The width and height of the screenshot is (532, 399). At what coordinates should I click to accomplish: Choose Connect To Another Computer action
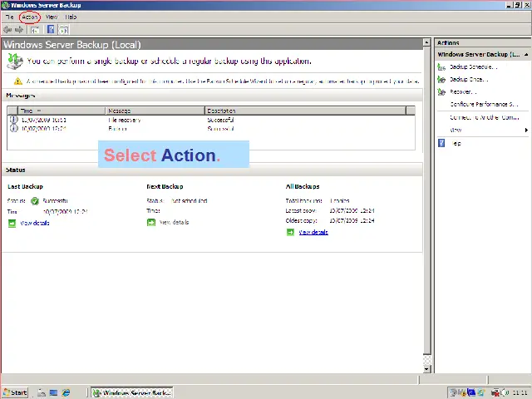click(485, 117)
